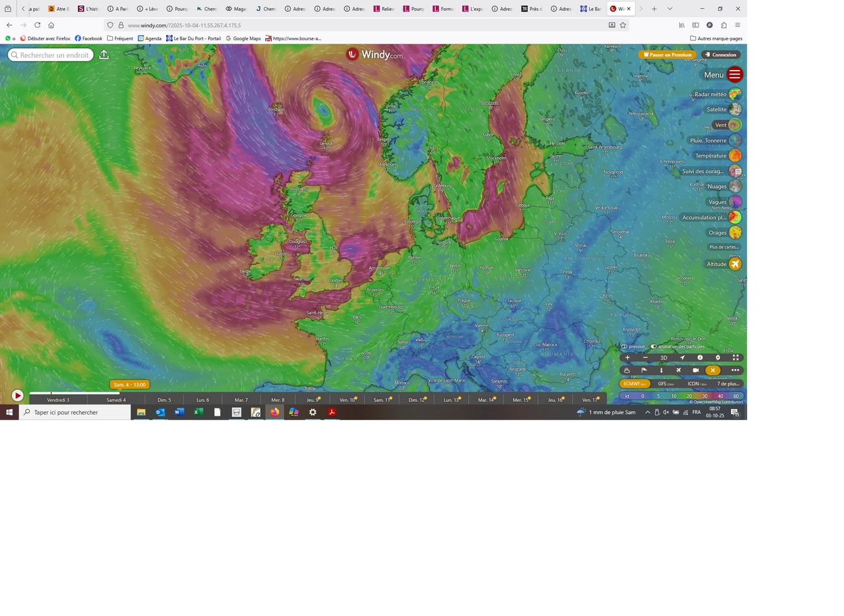Open the '7 de plus...' models list

click(x=729, y=383)
